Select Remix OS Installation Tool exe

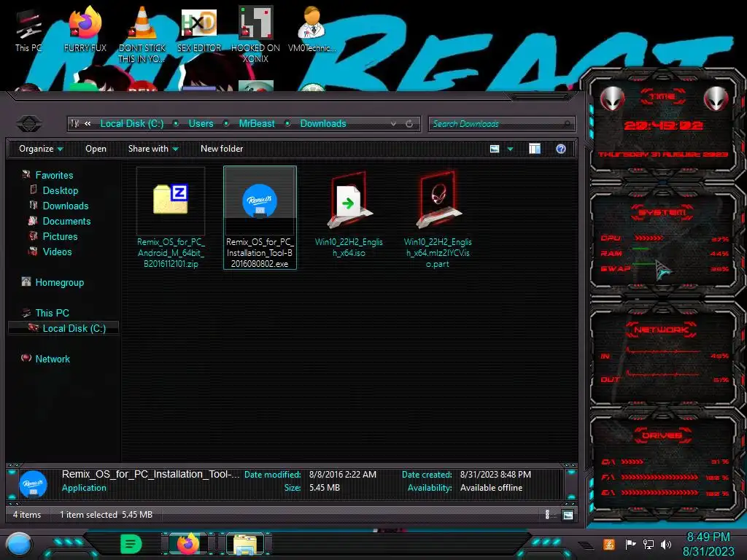(260, 218)
